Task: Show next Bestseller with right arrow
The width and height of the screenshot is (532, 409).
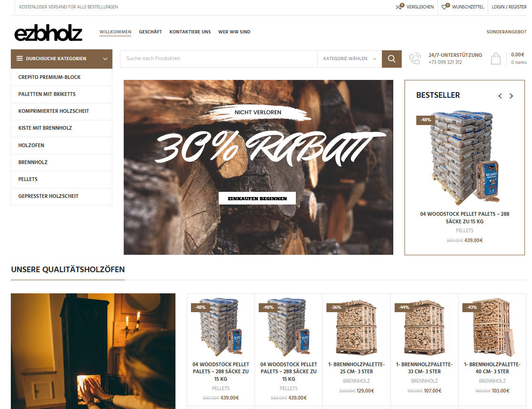Action: pos(511,96)
